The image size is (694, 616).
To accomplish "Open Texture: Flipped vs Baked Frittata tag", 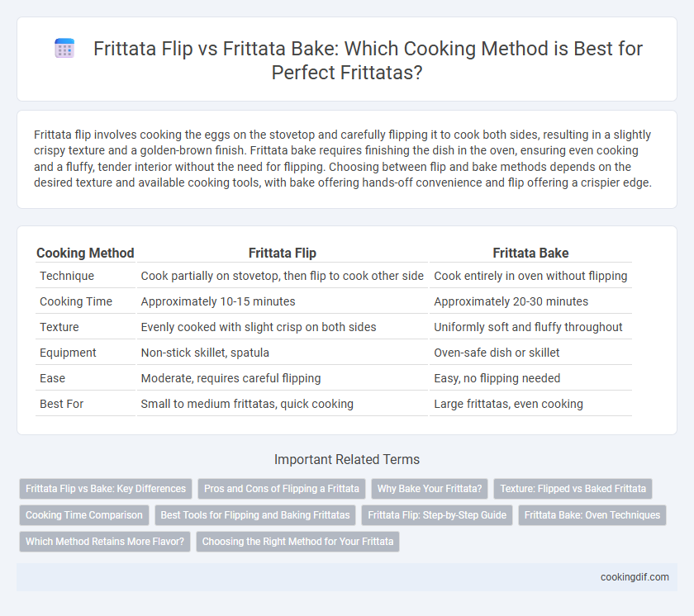I will (x=573, y=489).
